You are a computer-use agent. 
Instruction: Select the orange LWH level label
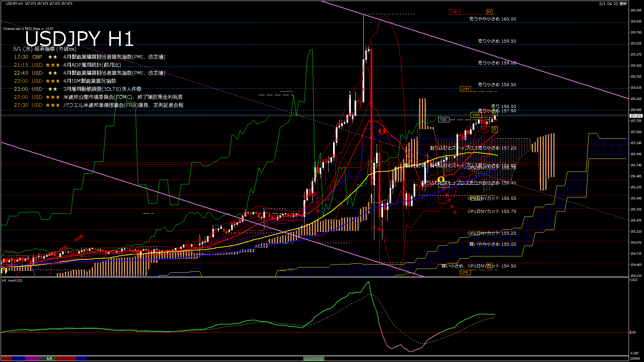(x=465, y=89)
